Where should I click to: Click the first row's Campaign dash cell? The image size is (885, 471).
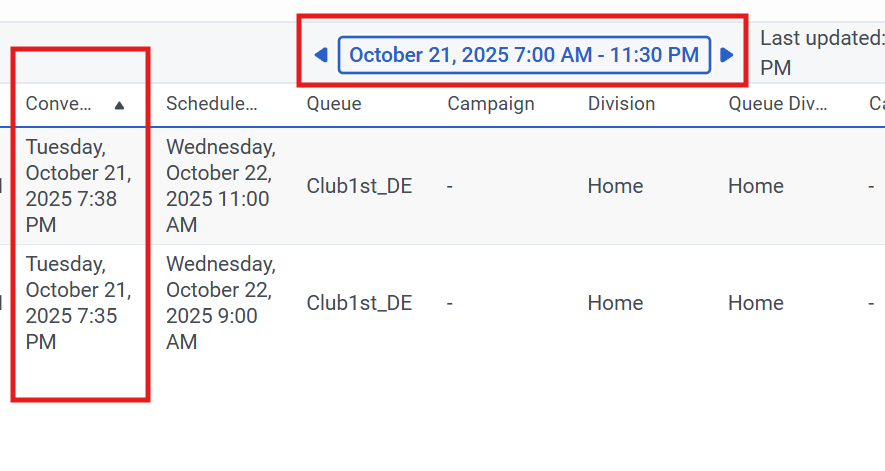point(451,186)
